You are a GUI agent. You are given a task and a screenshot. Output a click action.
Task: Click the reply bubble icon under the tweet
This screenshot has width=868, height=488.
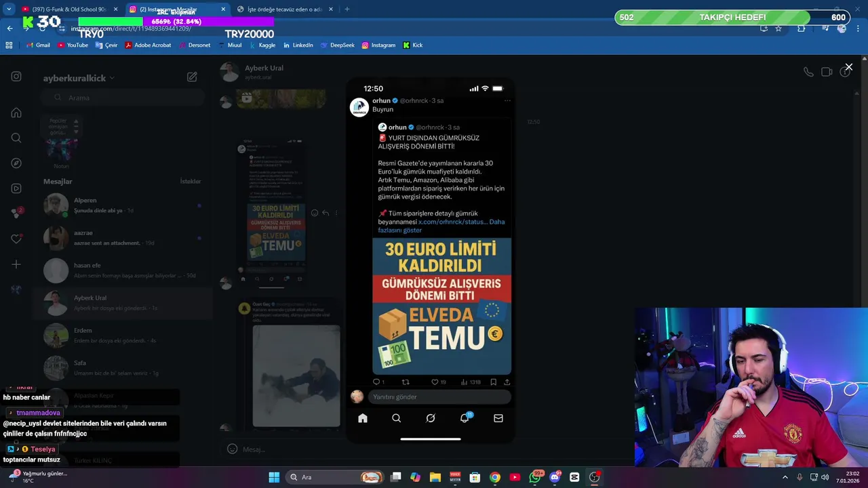[x=376, y=382]
